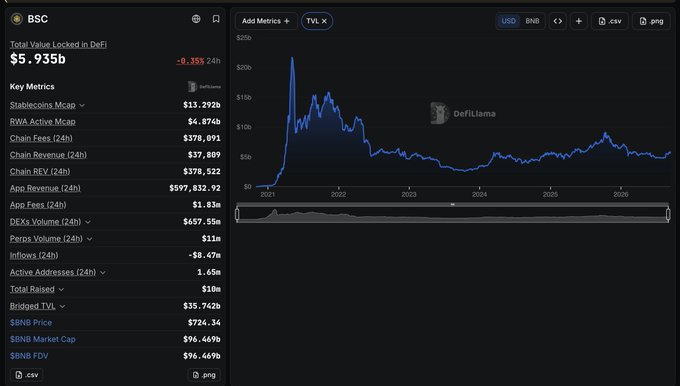This screenshot has height=386, width=680.
Task: Click the Chain Revenue (24h) label
Action: [48, 155]
